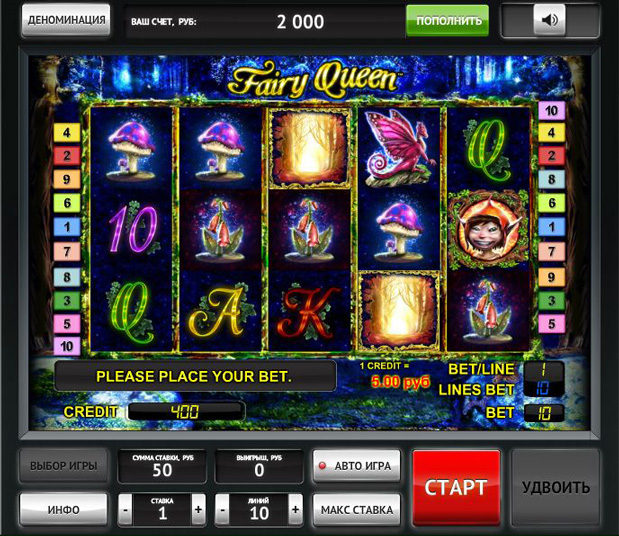Select the right light-blue payline 8 marker
619x536 pixels.
pyautogui.click(x=551, y=179)
